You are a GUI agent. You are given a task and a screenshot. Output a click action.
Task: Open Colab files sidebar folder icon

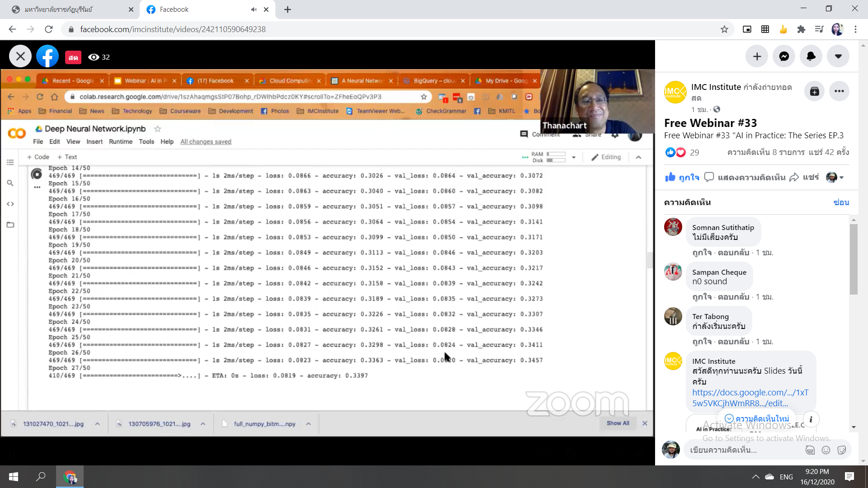point(10,225)
